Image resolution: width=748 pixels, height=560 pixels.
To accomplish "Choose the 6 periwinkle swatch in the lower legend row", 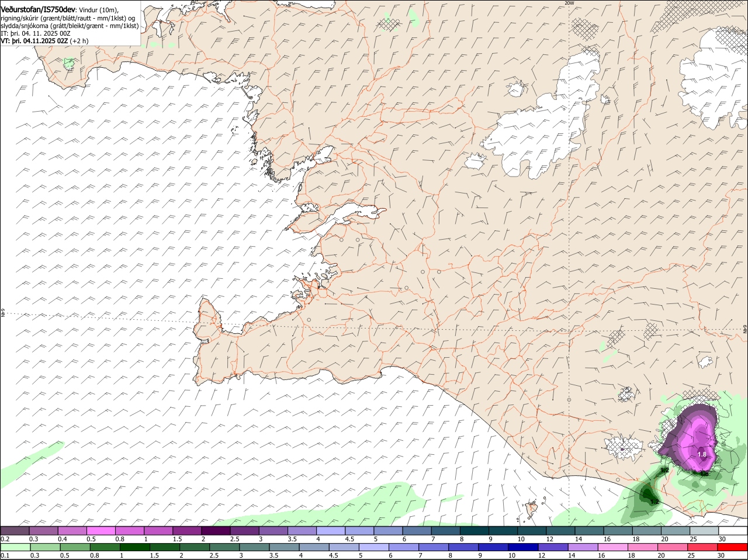I will (x=403, y=547).
